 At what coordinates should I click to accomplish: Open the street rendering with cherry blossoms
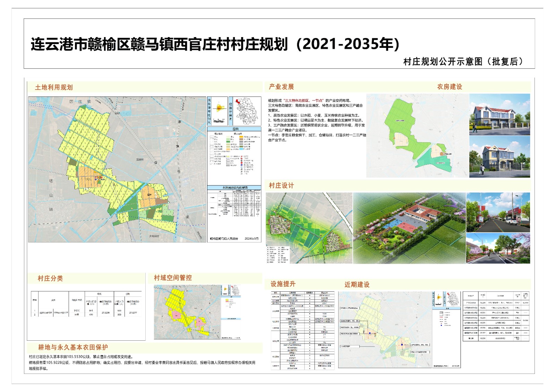coord(498,248)
